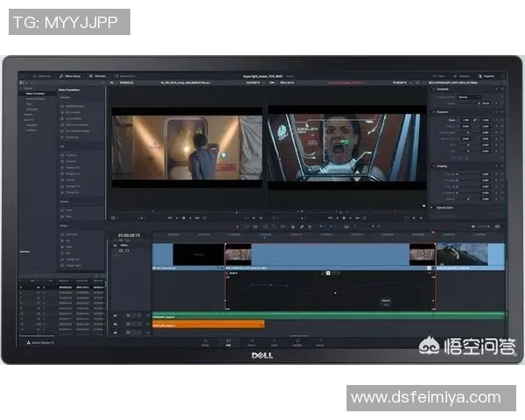The width and height of the screenshot is (525, 420).
Task: Click the link icon beside Zoom values
Action: tap(475, 120)
